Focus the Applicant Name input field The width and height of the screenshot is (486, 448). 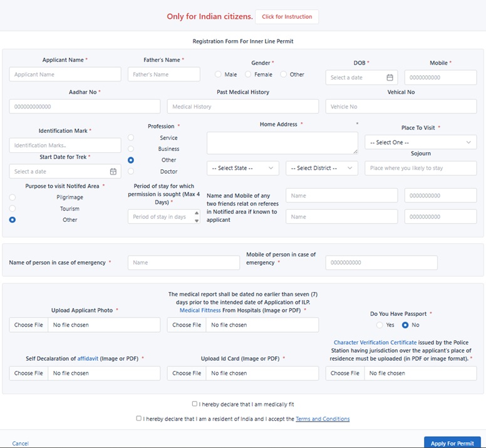click(65, 75)
